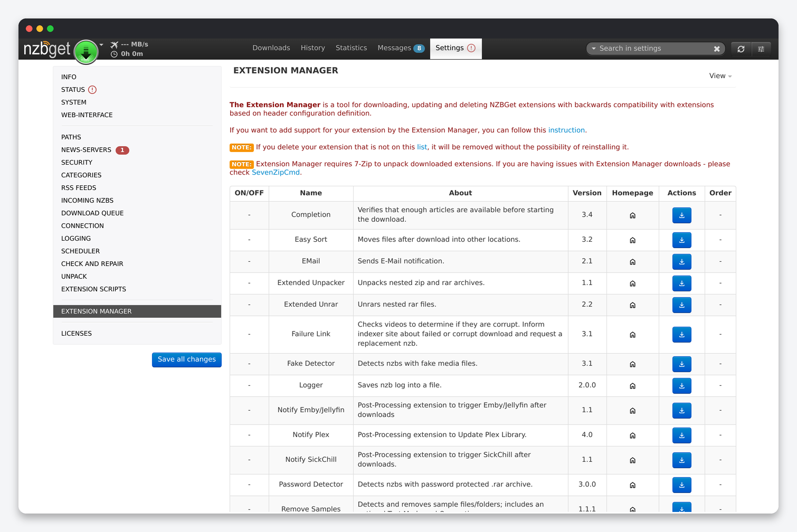Screen dimensions: 797x532
Task: Open Easy Sort homepage icon
Action: tap(632, 240)
